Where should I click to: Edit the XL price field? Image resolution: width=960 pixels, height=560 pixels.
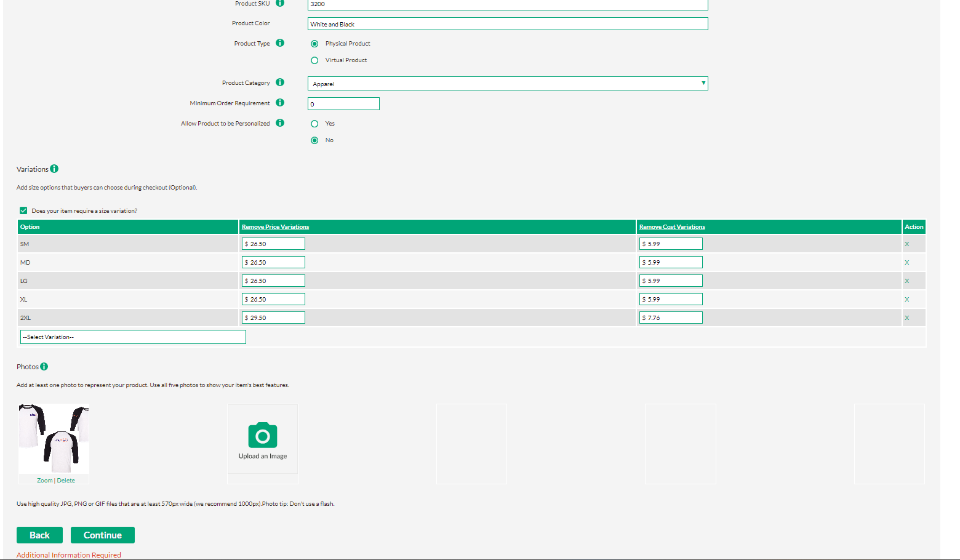tap(273, 299)
